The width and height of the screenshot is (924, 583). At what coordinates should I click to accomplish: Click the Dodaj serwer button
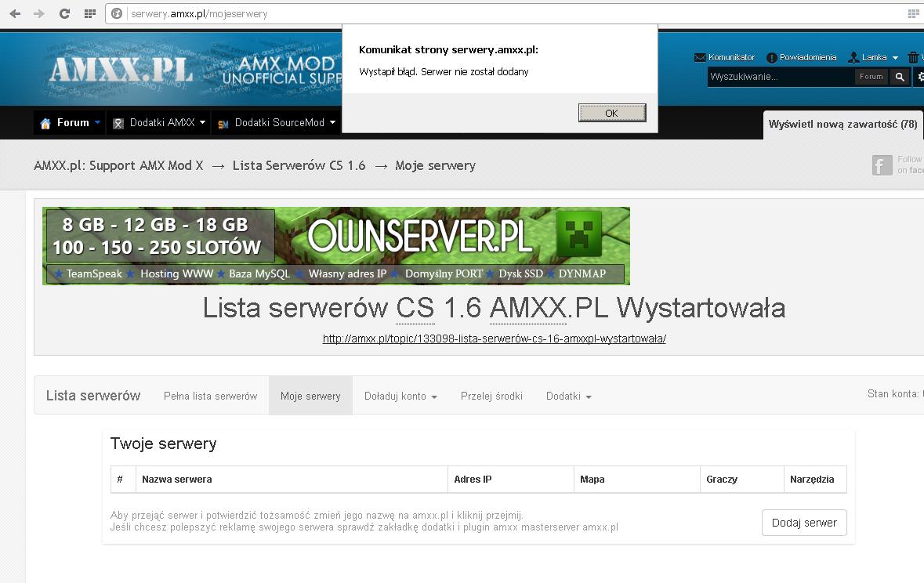[x=804, y=523]
